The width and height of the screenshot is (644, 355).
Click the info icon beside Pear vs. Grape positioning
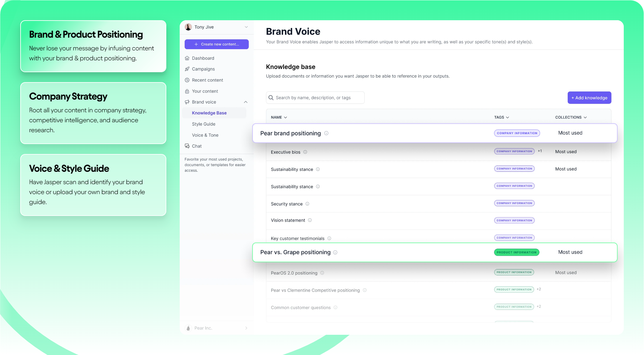coord(335,252)
